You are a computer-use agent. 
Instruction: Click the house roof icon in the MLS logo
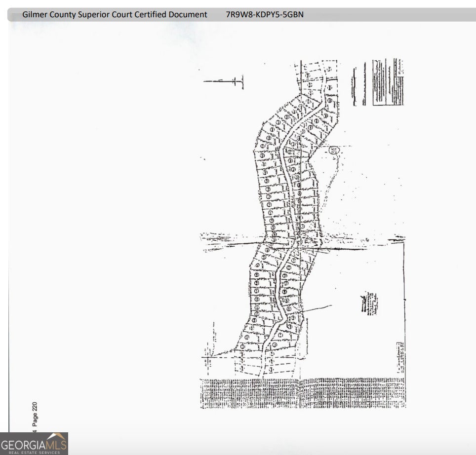(x=59, y=437)
